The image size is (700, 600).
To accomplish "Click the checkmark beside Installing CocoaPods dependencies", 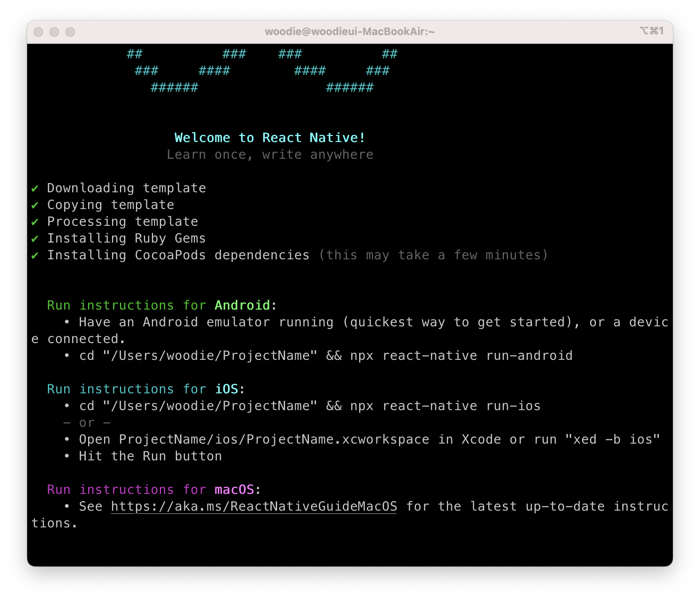I will coord(35,255).
